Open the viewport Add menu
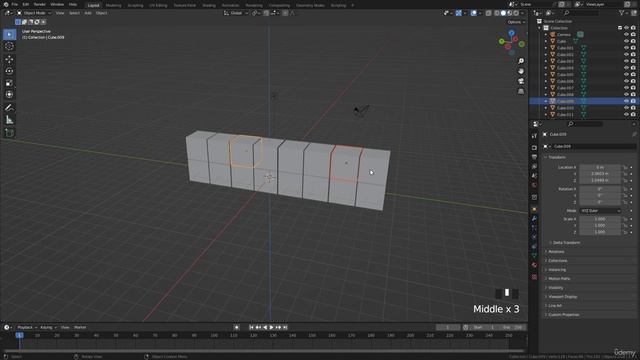 [x=88, y=13]
